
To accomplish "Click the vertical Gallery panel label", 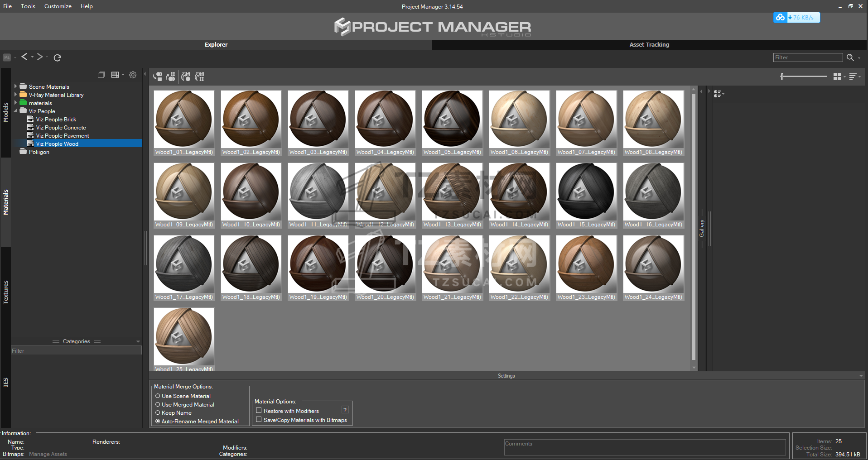I will [x=702, y=228].
